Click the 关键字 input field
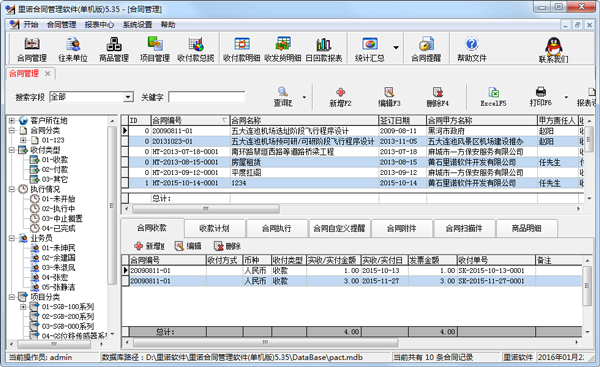The height and width of the screenshot is (367, 600). point(207,97)
